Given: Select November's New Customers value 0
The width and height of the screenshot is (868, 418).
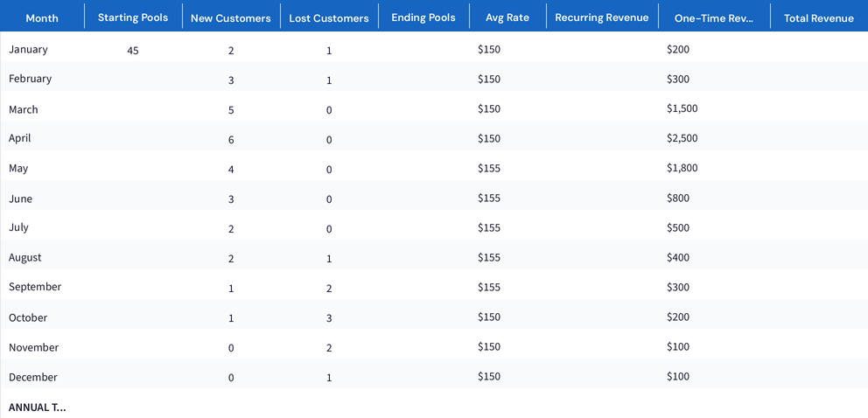Looking at the screenshot, I should 231,348.
